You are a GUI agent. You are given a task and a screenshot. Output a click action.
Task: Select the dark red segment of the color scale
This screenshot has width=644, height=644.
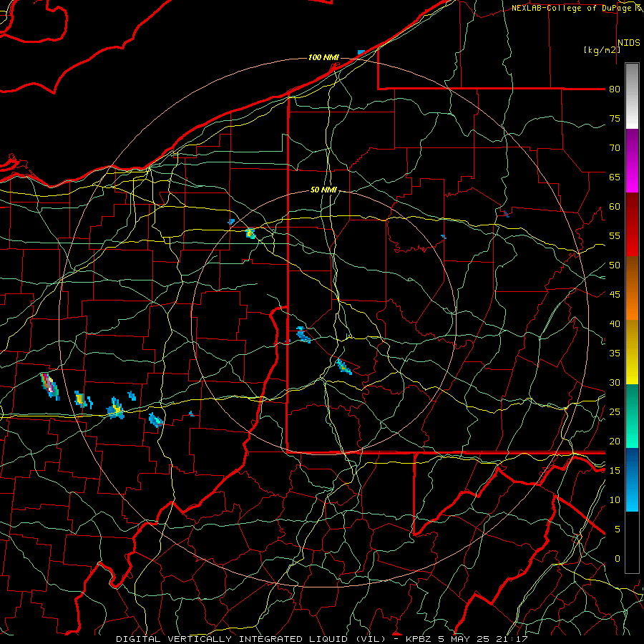pos(632,225)
